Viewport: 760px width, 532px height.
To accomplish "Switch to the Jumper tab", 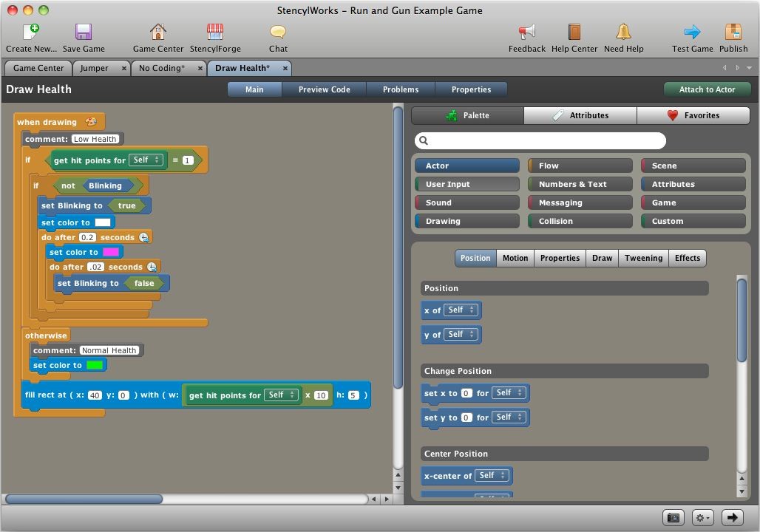I will coord(95,68).
